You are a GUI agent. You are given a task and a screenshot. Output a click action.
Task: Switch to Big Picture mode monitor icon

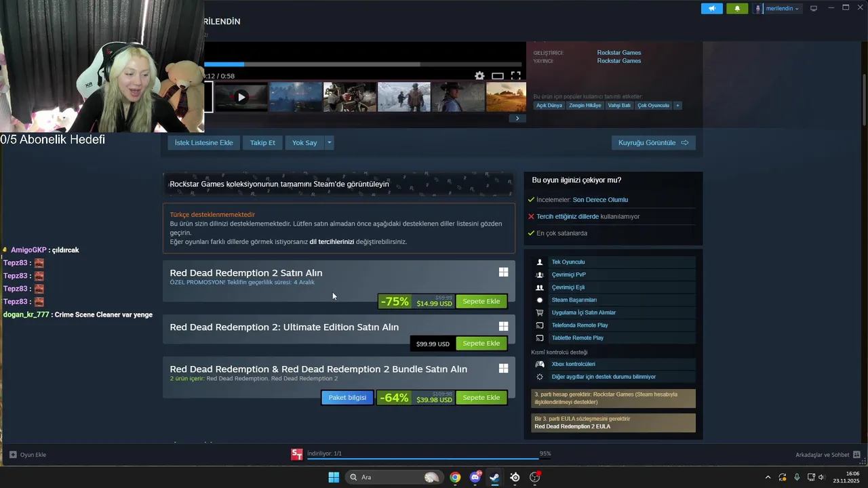[x=814, y=8]
